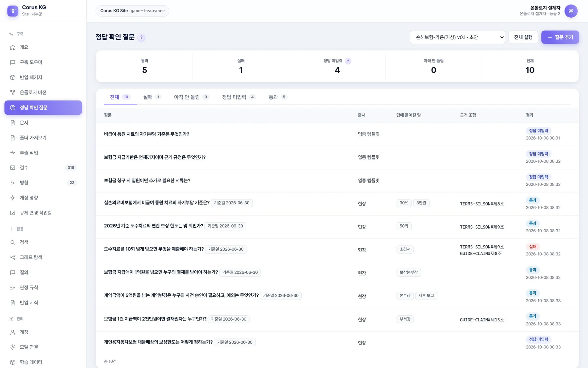This screenshot has height=368, width=588.
Task: Click the help icon next to 정답 미입력 stat
Action: pyautogui.click(x=348, y=61)
